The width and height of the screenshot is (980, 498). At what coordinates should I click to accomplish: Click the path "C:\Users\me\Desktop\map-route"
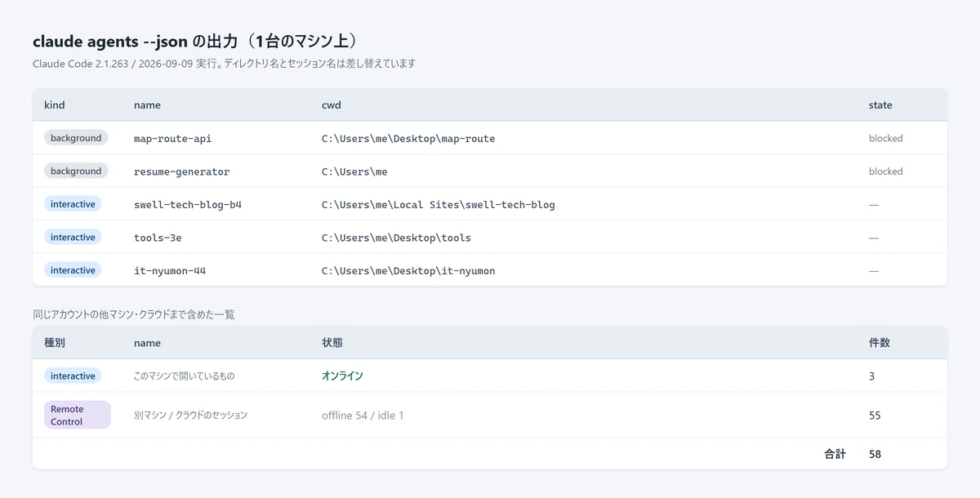click(408, 139)
